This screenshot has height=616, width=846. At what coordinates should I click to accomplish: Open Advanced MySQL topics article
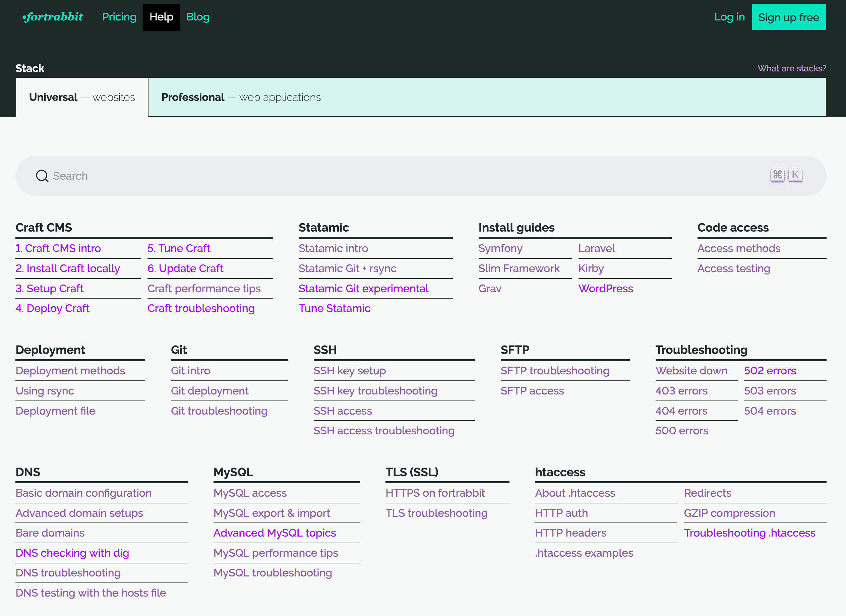(x=274, y=533)
